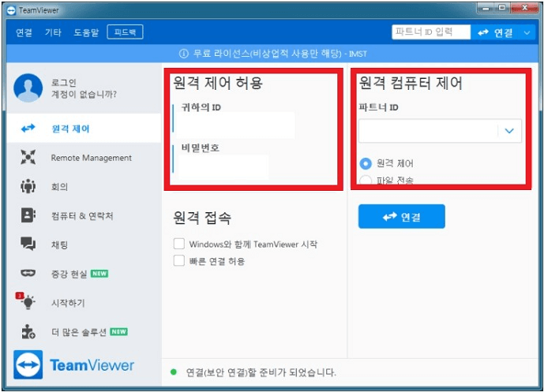Enable Windows와 함께 TeamViewer 시작 checkbox
The image size is (544, 392).
[x=179, y=244]
